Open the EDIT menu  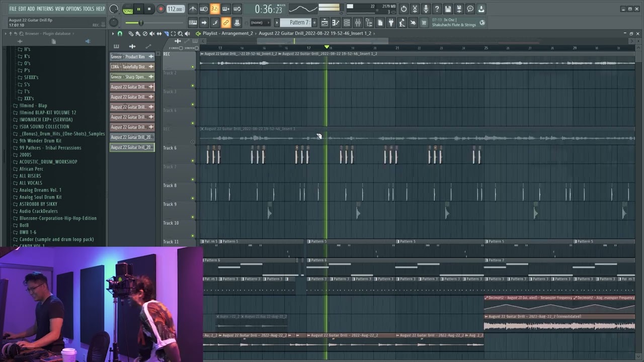point(22,9)
